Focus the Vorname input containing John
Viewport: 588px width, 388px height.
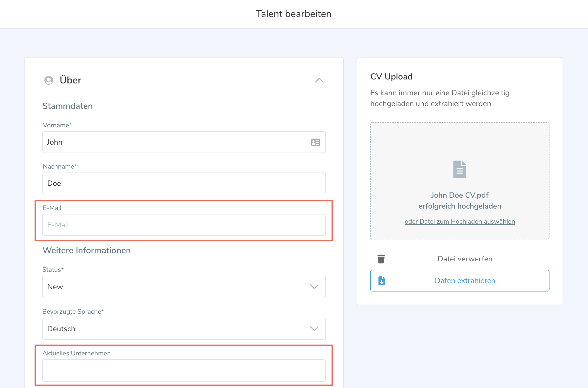point(173,142)
